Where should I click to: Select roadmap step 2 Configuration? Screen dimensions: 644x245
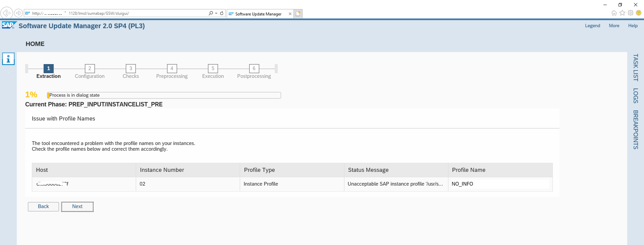tap(90, 68)
